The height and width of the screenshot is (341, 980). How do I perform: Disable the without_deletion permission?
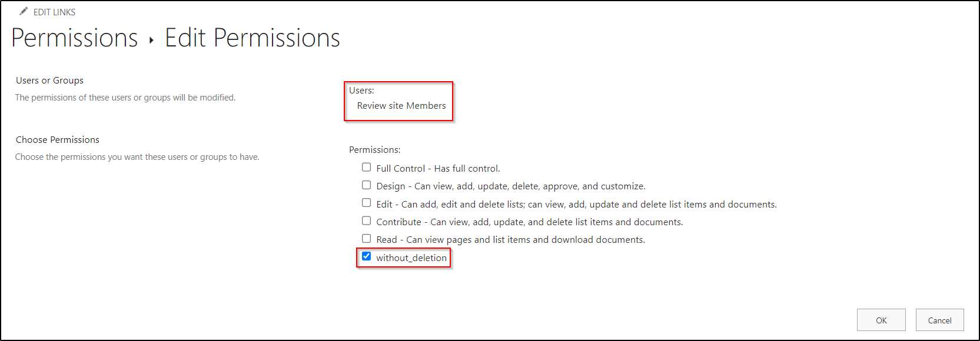[x=367, y=256]
